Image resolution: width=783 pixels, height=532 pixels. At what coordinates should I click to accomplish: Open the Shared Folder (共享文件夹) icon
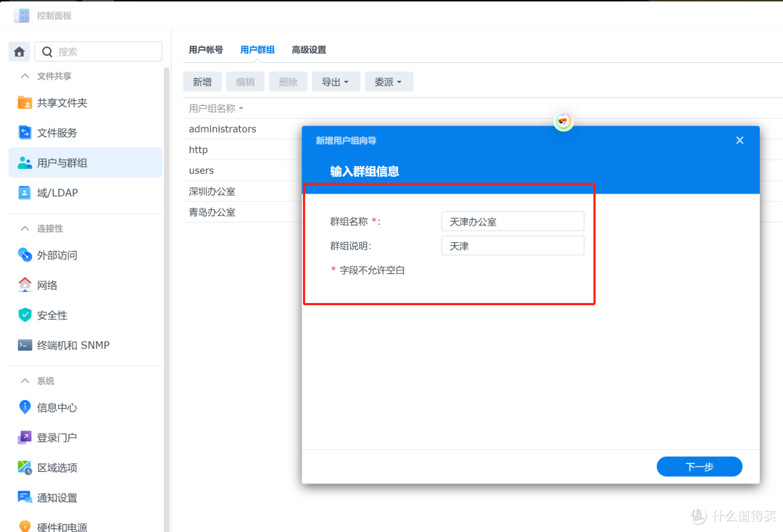(x=25, y=102)
